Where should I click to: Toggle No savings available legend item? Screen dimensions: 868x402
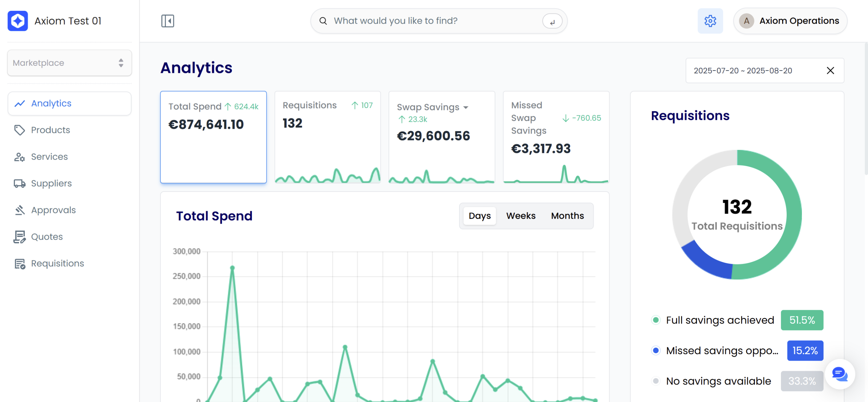718,381
